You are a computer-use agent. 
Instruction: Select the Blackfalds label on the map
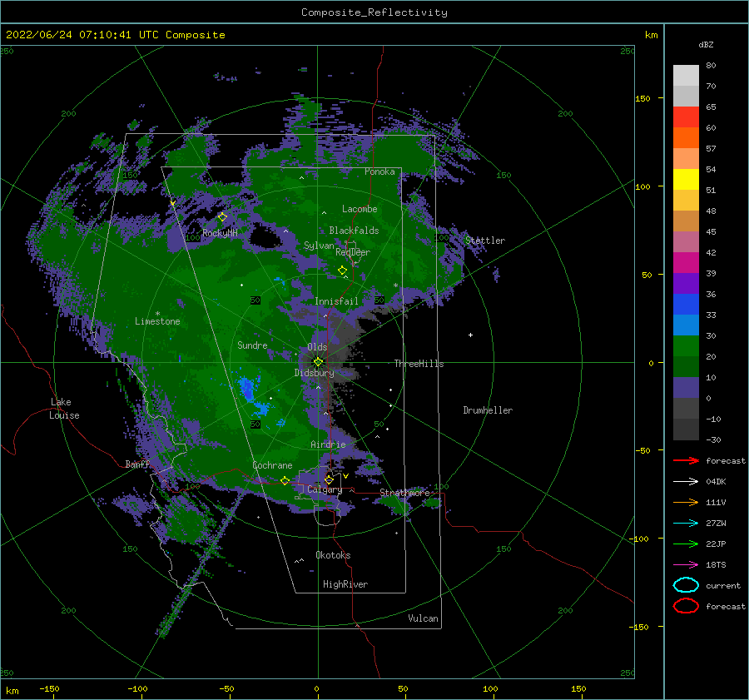coord(354,231)
